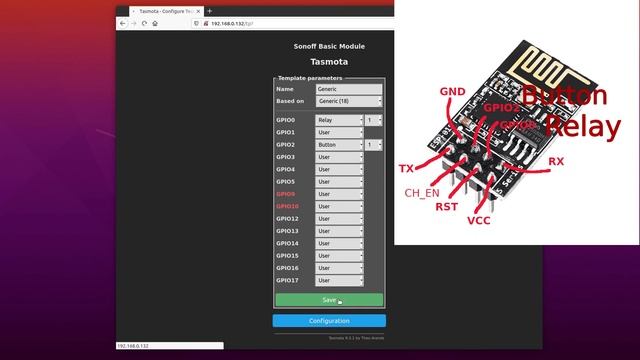Open the GPIO1 function dropdown
This screenshot has height=360, width=640.
[339, 132]
